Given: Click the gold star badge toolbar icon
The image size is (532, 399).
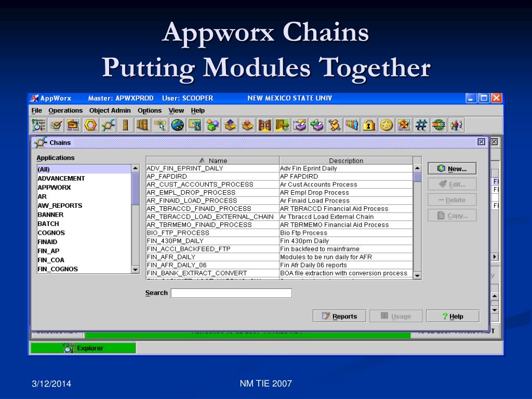Looking at the screenshot, I should 387,125.
